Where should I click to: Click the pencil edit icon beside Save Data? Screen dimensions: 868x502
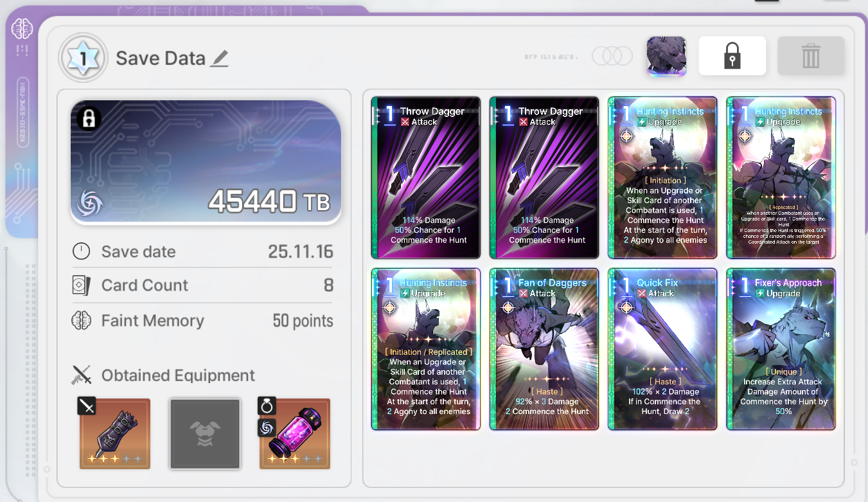click(219, 59)
